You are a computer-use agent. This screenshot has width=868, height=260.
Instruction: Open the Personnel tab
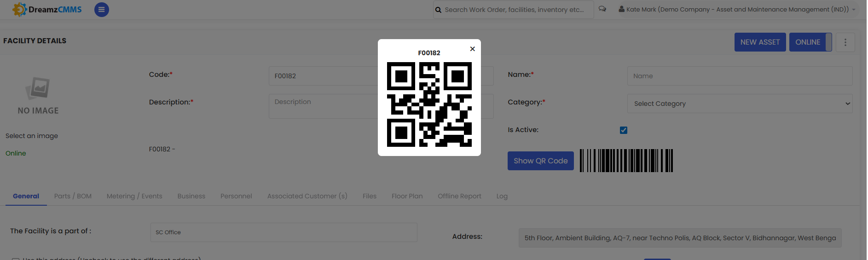pos(236,196)
